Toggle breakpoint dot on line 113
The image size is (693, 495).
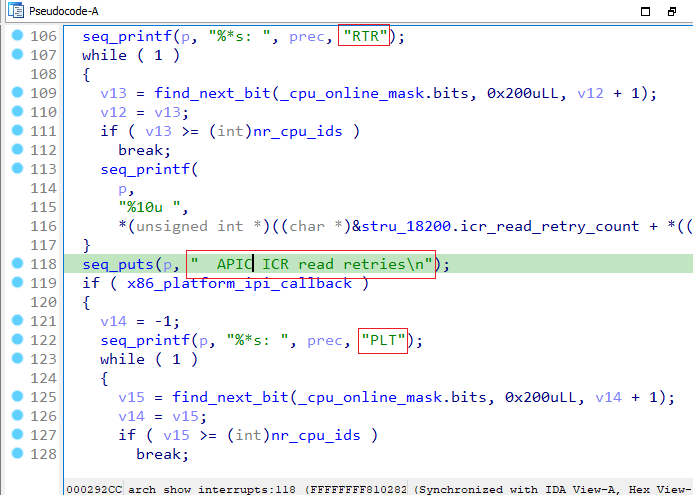(x=17, y=168)
